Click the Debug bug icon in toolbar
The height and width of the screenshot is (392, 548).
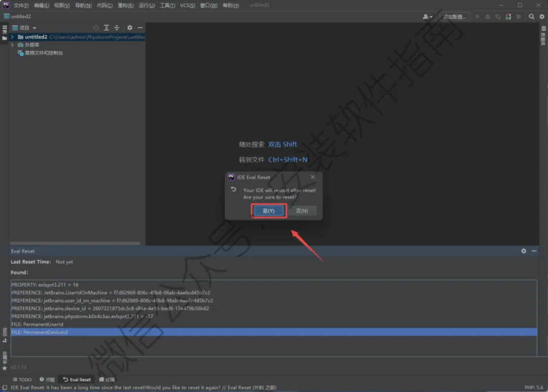[488, 17]
